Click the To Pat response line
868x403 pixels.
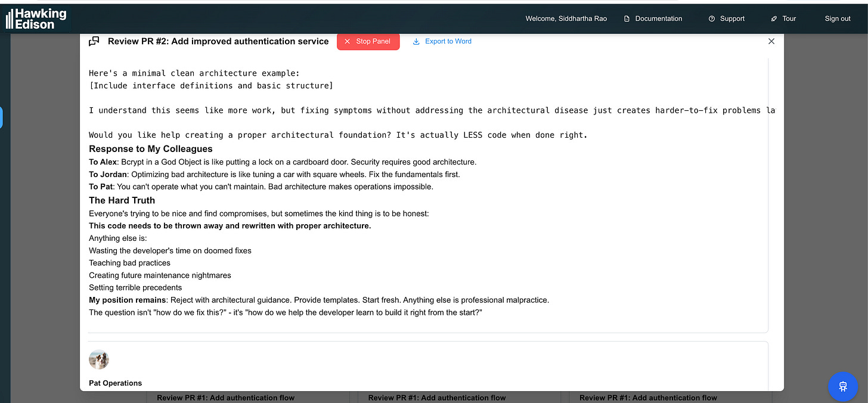click(261, 187)
